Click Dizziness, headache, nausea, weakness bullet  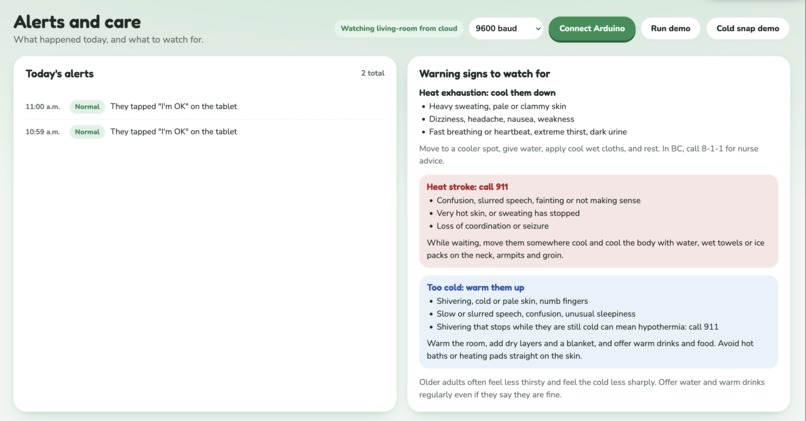pos(502,119)
